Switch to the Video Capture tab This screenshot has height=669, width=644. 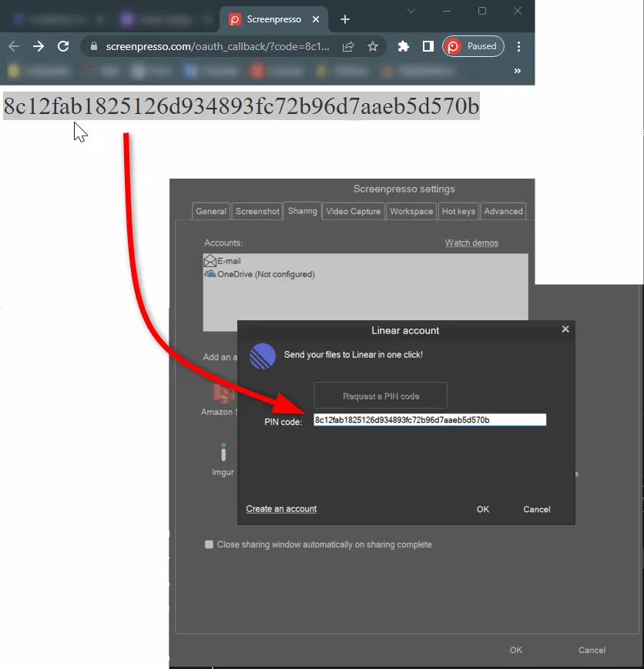353,210
